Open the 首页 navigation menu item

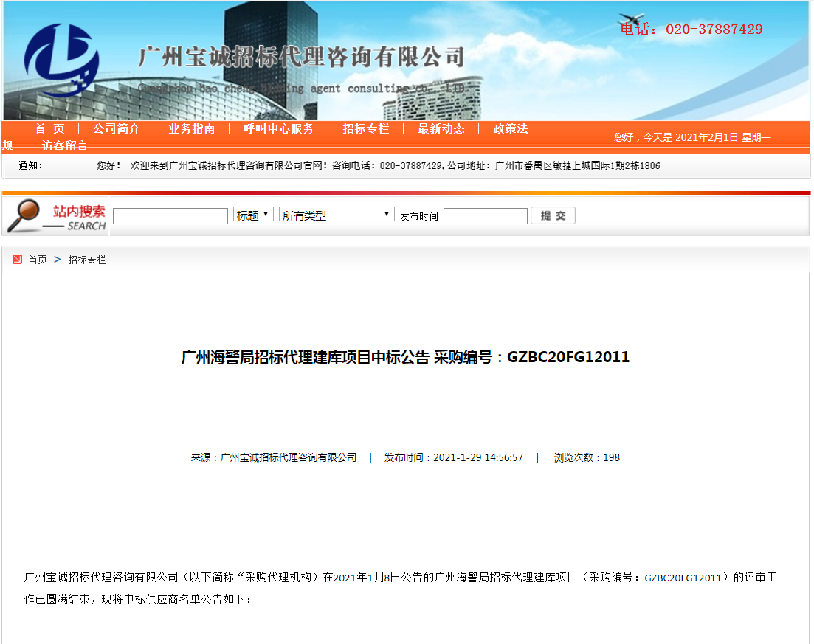pos(50,129)
